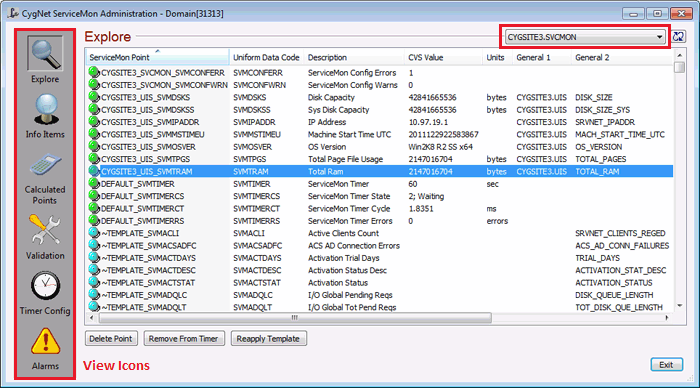This screenshot has height=388, width=700.
Task: Click the icon of DEFAULT_SVMTIMERCT row
Action: pos(94,208)
